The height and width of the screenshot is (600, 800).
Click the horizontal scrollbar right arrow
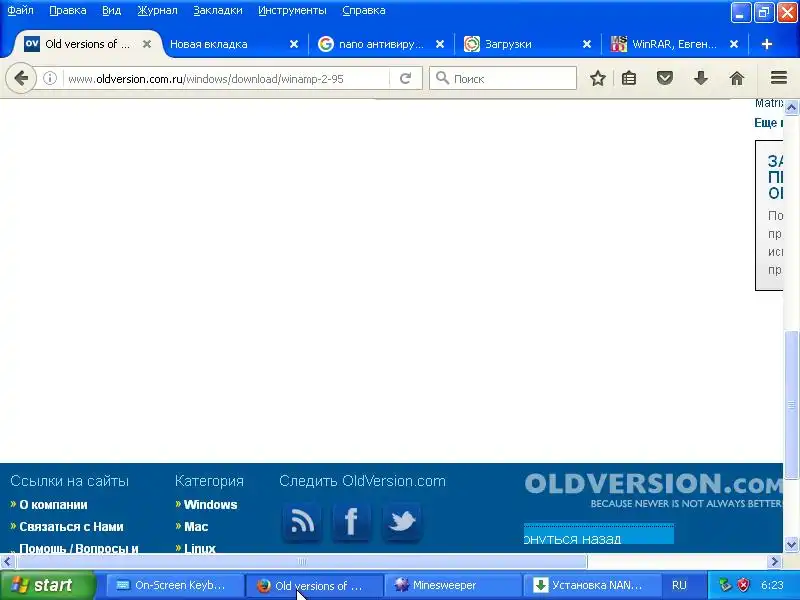click(x=775, y=562)
